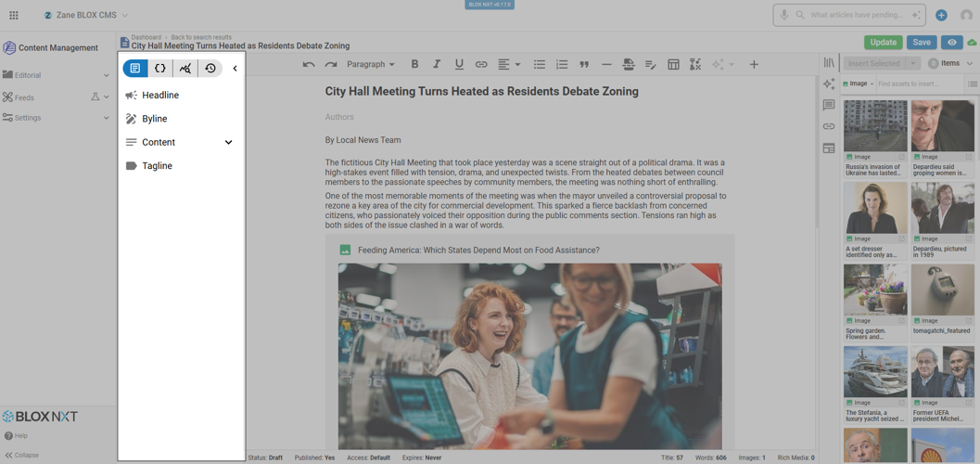The width and height of the screenshot is (980, 464).
Task: Open the Image asset type dropdown
Action: (858, 84)
